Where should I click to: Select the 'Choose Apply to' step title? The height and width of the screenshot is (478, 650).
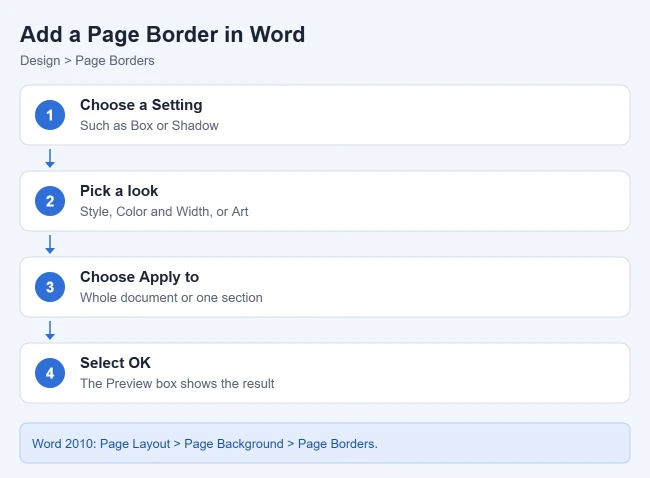point(139,277)
